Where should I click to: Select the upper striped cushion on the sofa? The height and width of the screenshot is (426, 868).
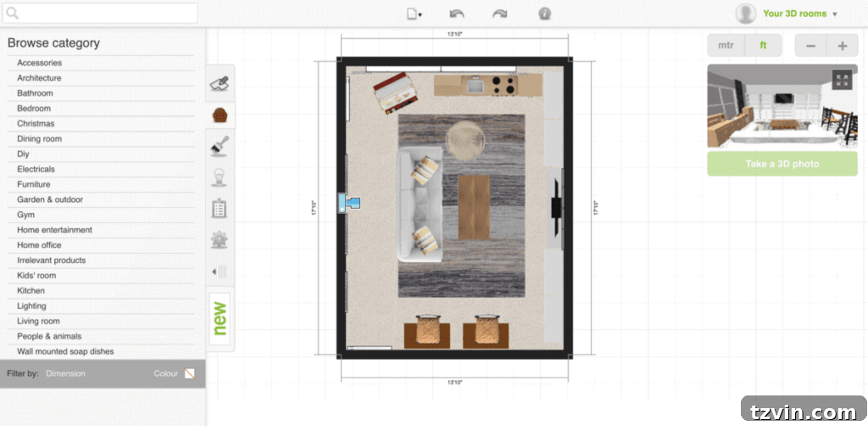pyautogui.click(x=425, y=170)
